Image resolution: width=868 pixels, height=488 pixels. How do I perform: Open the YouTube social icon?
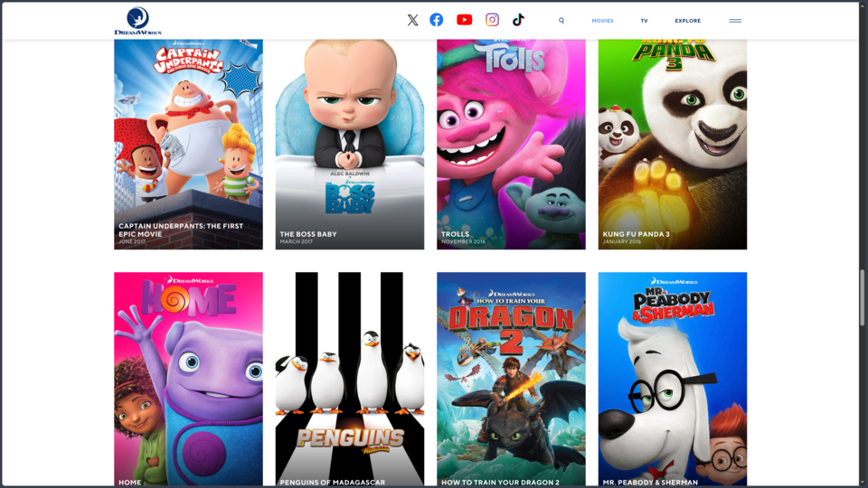(465, 20)
